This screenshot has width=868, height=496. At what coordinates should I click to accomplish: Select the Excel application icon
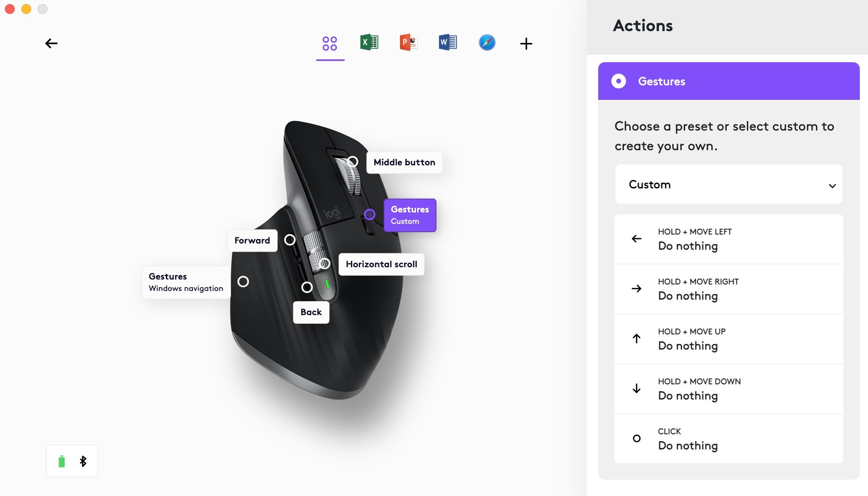point(369,42)
